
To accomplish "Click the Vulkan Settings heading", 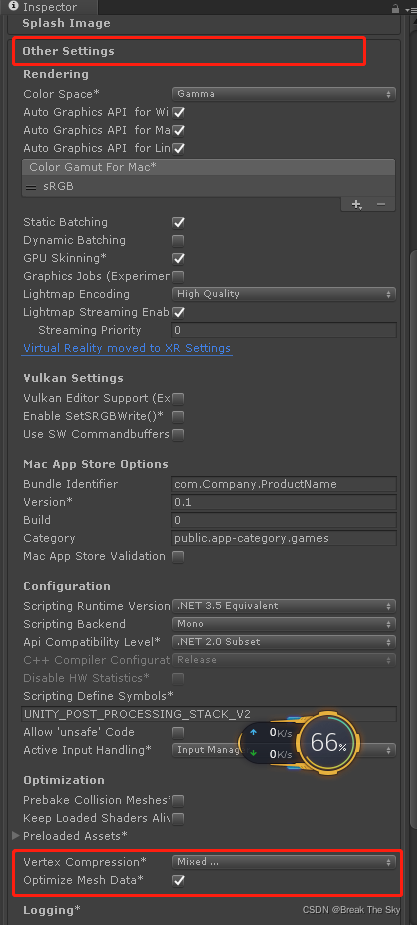I will click(x=74, y=378).
